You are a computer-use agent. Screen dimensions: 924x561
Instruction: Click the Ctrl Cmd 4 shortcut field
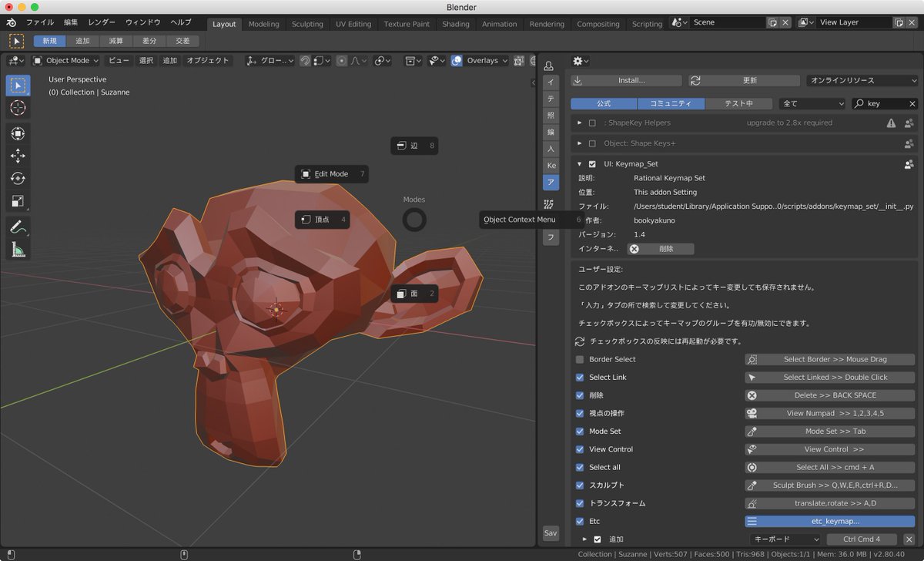pos(861,539)
